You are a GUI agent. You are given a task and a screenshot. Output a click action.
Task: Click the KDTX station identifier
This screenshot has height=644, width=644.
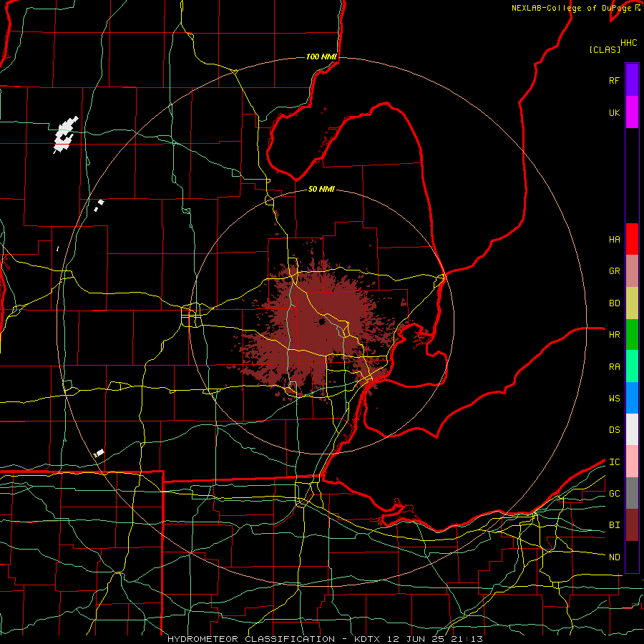point(368,639)
